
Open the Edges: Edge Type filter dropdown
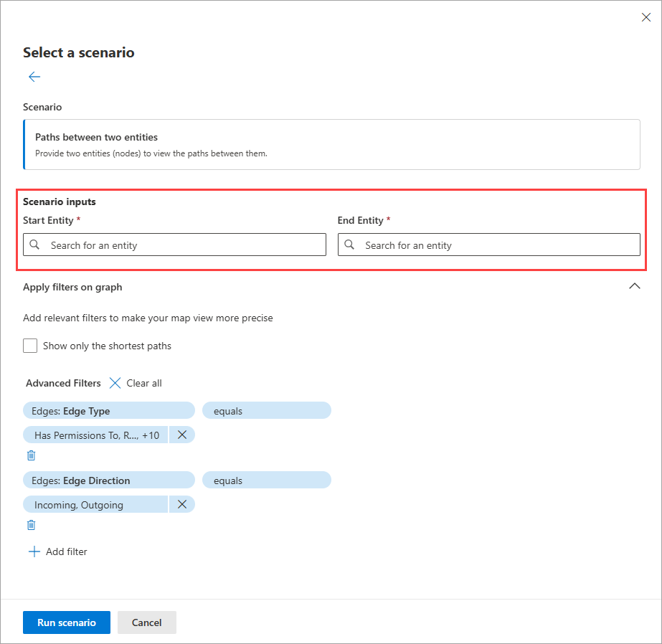[x=109, y=411]
